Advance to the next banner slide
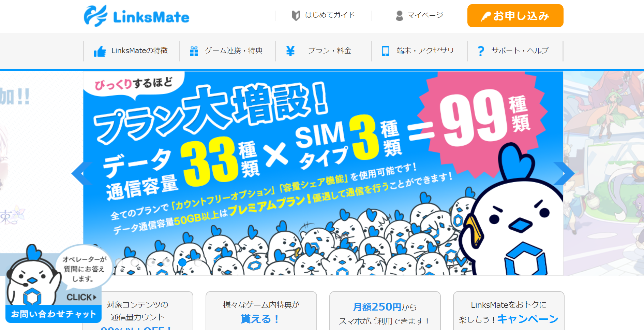The width and height of the screenshot is (644, 330). [x=564, y=174]
